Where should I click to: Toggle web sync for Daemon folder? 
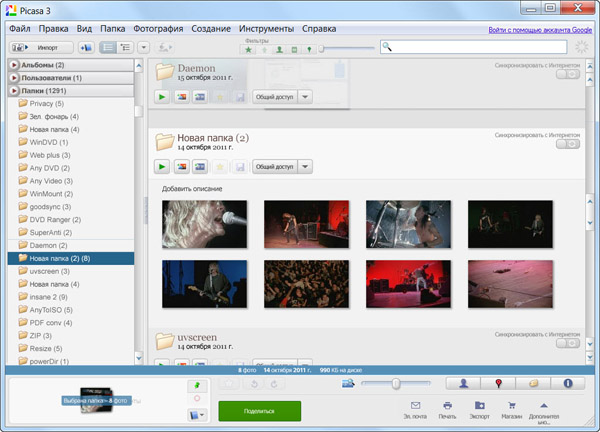[567, 75]
